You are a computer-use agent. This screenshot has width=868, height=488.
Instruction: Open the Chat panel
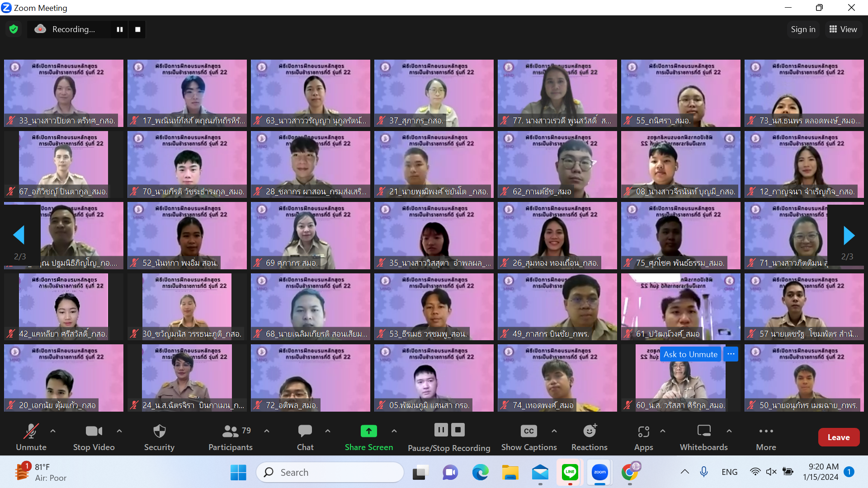(305, 432)
